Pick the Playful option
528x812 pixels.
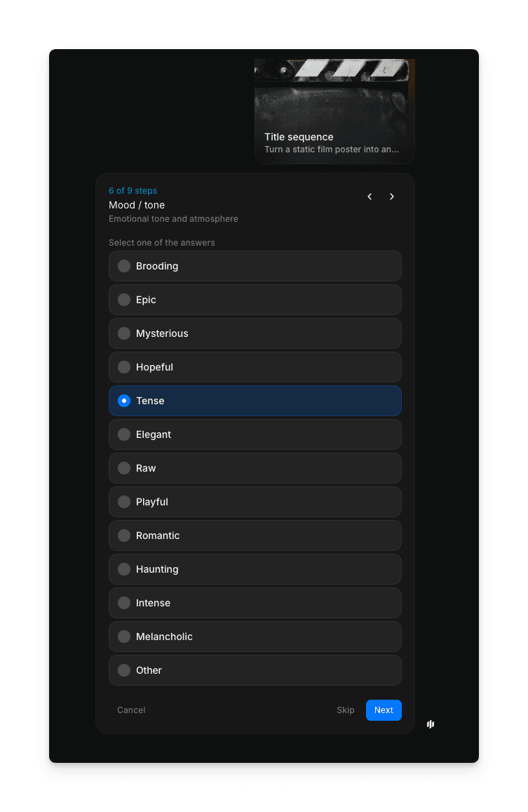coord(255,502)
